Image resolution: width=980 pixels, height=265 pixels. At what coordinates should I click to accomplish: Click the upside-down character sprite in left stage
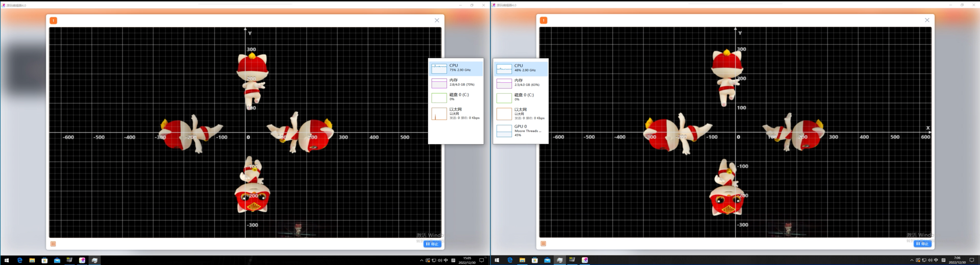pyautogui.click(x=252, y=185)
